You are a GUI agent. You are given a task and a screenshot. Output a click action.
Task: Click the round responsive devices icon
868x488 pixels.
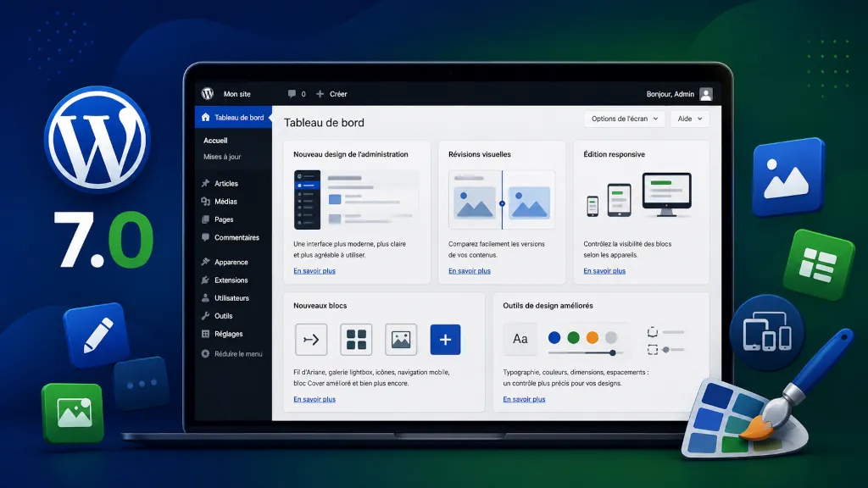point(767,332)
